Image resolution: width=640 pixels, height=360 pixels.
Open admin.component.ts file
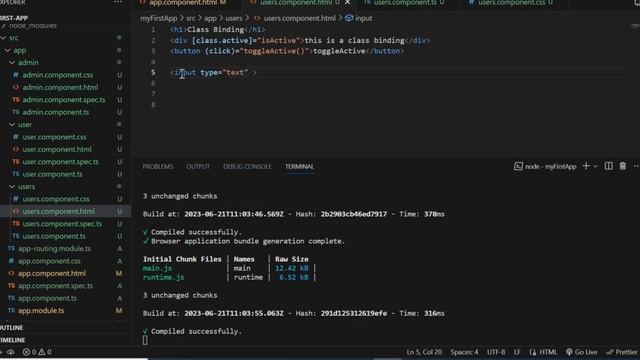(56, 112)
